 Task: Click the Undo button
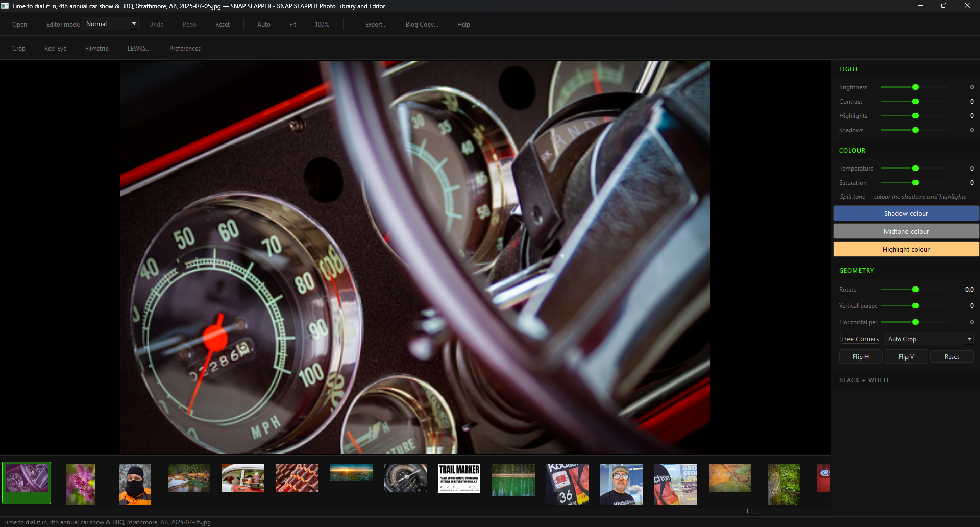tap(156, 25)
